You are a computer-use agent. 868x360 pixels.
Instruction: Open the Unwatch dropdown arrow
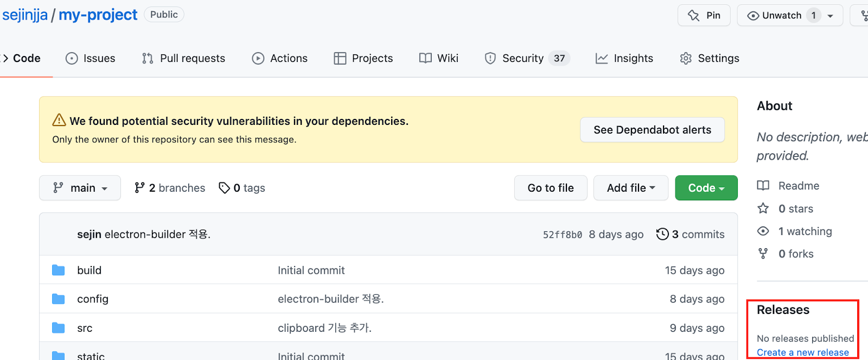coord(831,16)
